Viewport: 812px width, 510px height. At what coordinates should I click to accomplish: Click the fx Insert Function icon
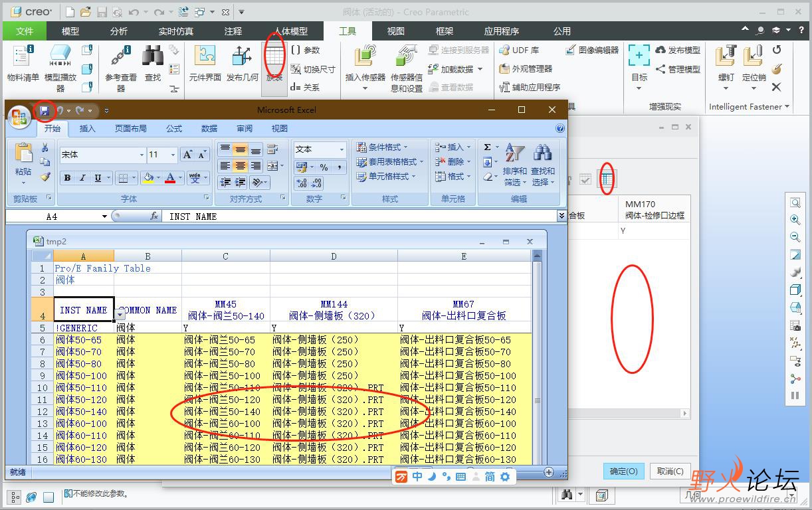pos(154,216)
